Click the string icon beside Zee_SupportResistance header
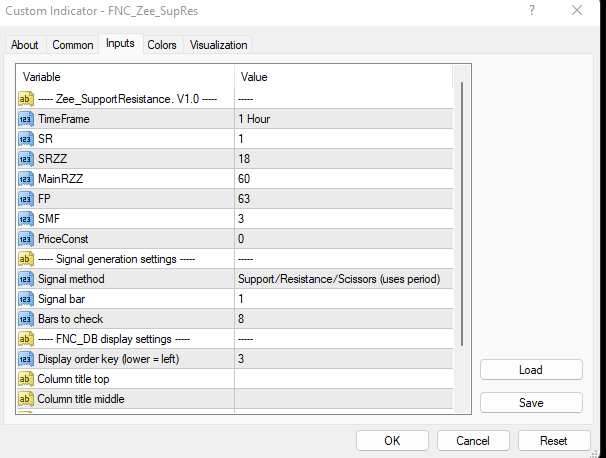Image resolution: width=606 pixels, height=458 pixels. click(26, 99)
